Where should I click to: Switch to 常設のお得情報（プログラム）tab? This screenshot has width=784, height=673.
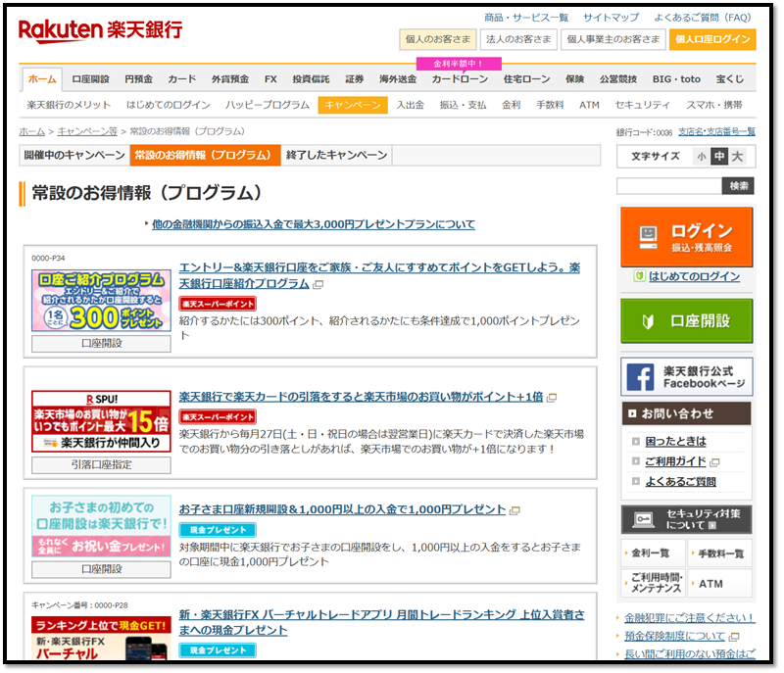pyautogui.click(x=206, y=156)
